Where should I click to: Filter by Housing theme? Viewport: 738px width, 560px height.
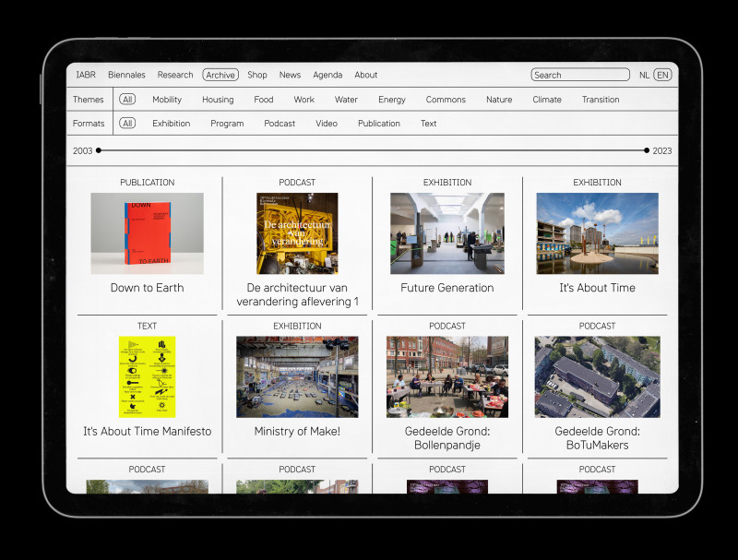pos(218,100)
